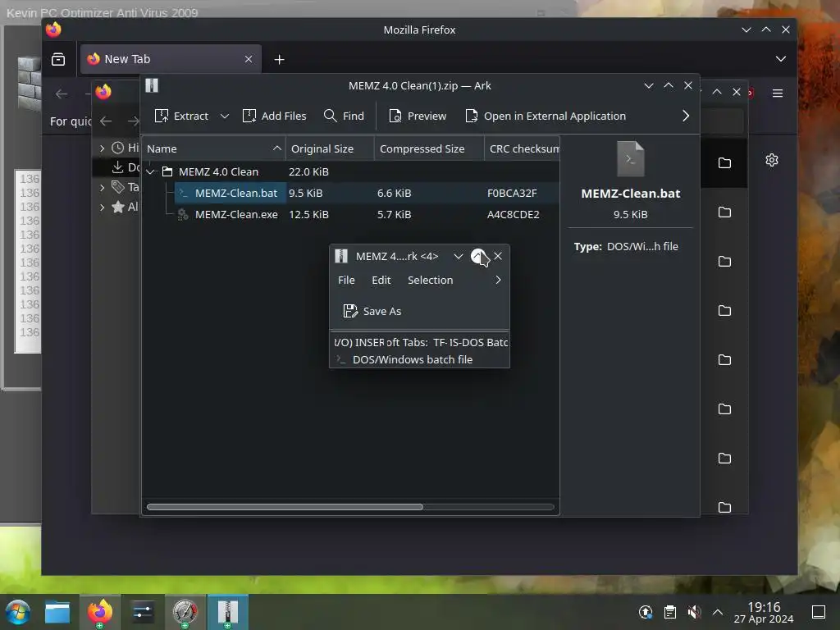This screenshot has height=630, width=840.
Task: Click the updates tray icon
Action: [646, 612]
